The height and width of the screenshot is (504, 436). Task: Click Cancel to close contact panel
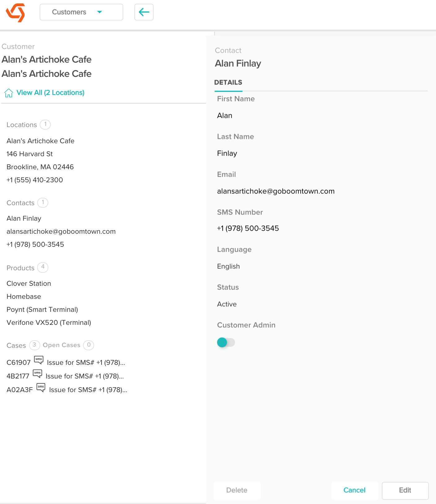354,490
